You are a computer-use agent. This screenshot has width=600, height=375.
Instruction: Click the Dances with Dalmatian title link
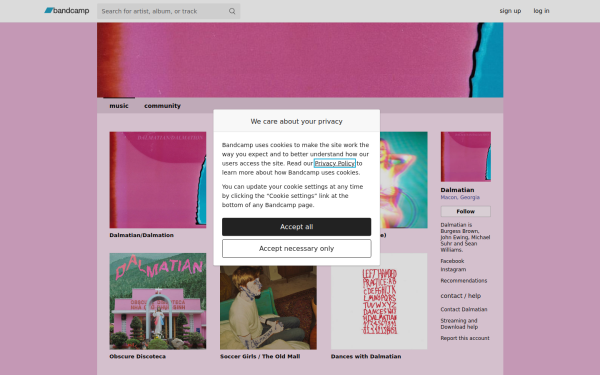366,356
